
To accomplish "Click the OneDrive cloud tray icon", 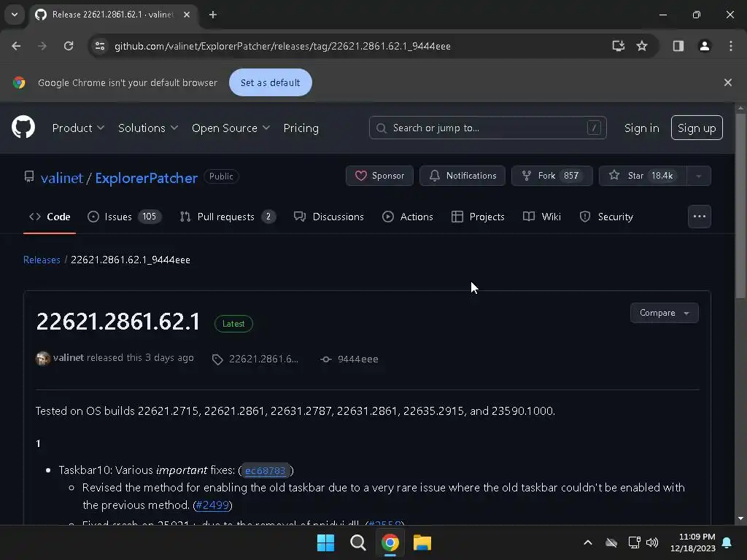I will (x=611, y=542).
